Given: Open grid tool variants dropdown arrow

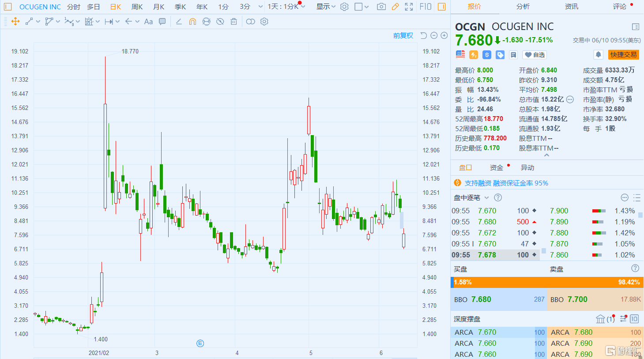Looking at the screenshot, I should [x=98, y=22].
